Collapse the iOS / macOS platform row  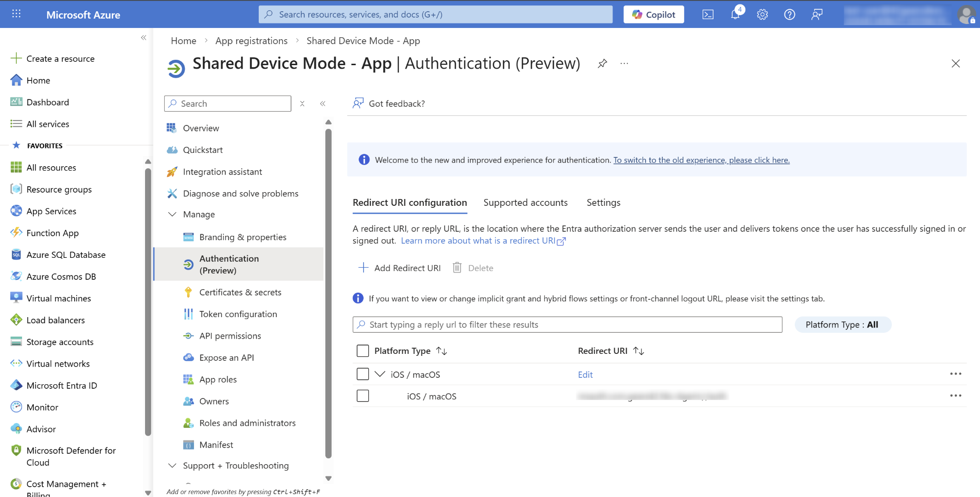[x=380, y=374]
